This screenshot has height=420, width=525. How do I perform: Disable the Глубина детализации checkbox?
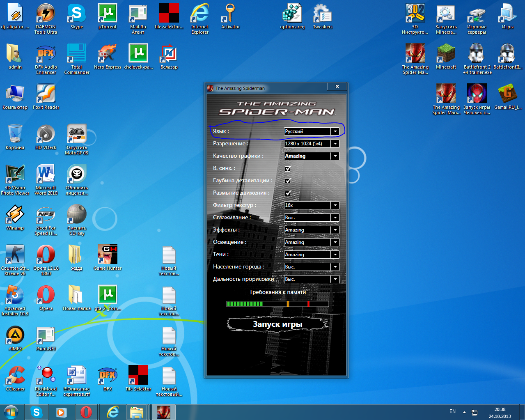point(288,181)
